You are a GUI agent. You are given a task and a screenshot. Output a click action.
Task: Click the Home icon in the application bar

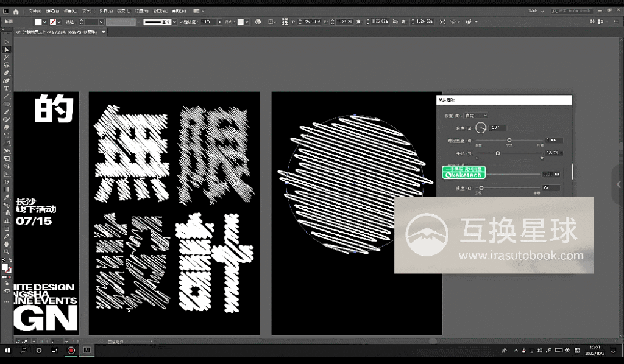pos(15,10)
